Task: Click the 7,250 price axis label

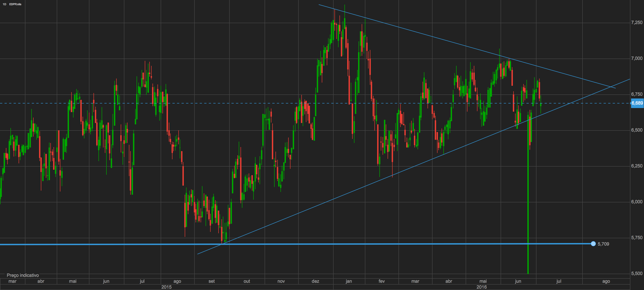Action: [637, 22]
